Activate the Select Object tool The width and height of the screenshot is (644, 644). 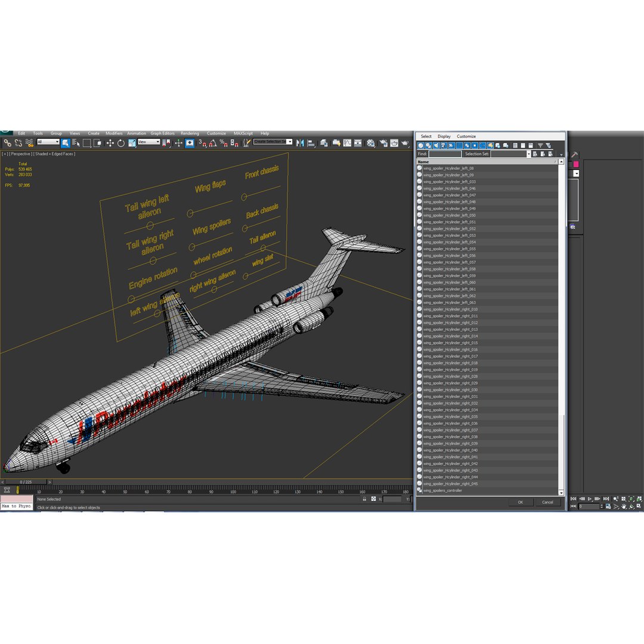click(65, 143)
